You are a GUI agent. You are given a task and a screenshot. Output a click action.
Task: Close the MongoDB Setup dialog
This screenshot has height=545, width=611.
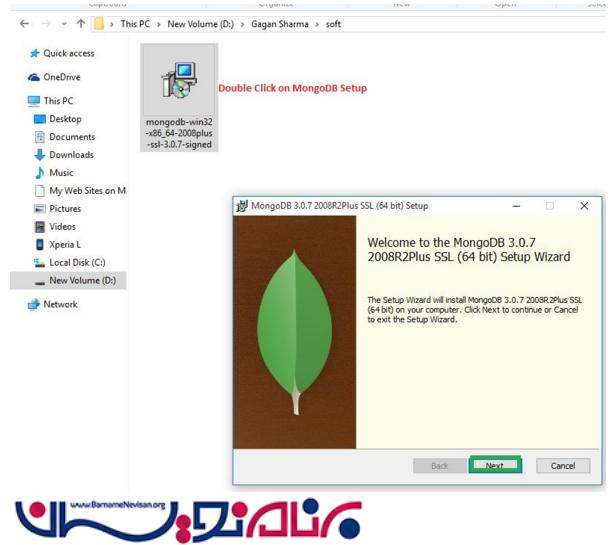(x=584, y=206)
